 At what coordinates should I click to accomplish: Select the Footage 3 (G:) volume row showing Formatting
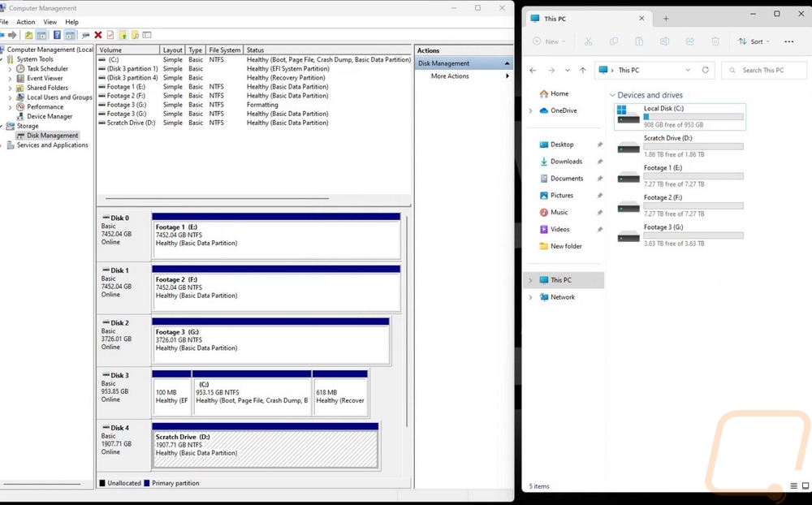[x=253, y=106]
